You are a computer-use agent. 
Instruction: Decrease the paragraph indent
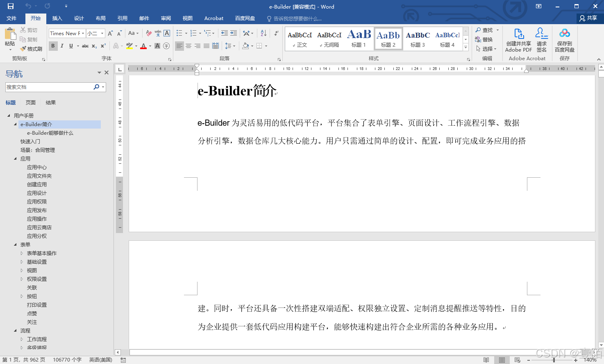click(x=225, y=33)
